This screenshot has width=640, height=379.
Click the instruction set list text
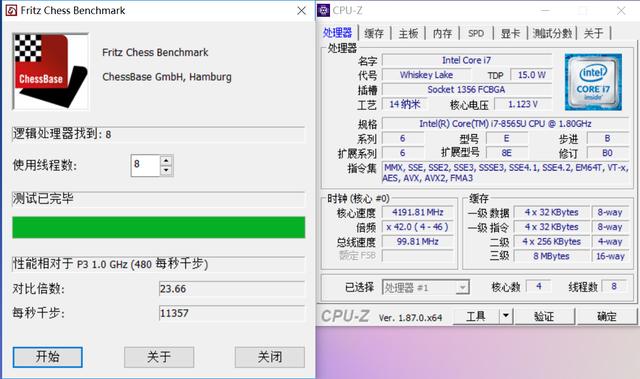pos(506,173)
